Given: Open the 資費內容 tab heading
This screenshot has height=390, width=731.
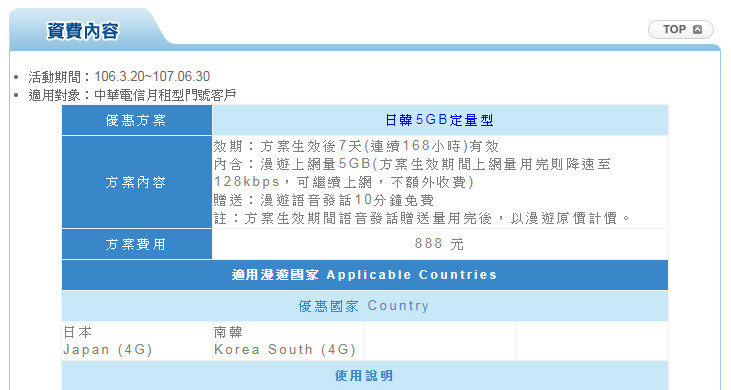Looking at the screenshot, I should coord(83,31).
